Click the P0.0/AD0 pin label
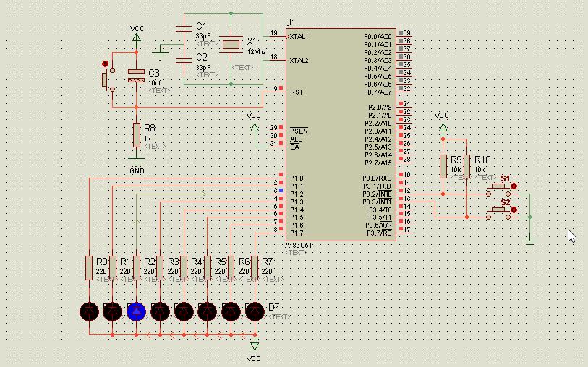The height and width of the screenshot is (367, 588). 378,37
